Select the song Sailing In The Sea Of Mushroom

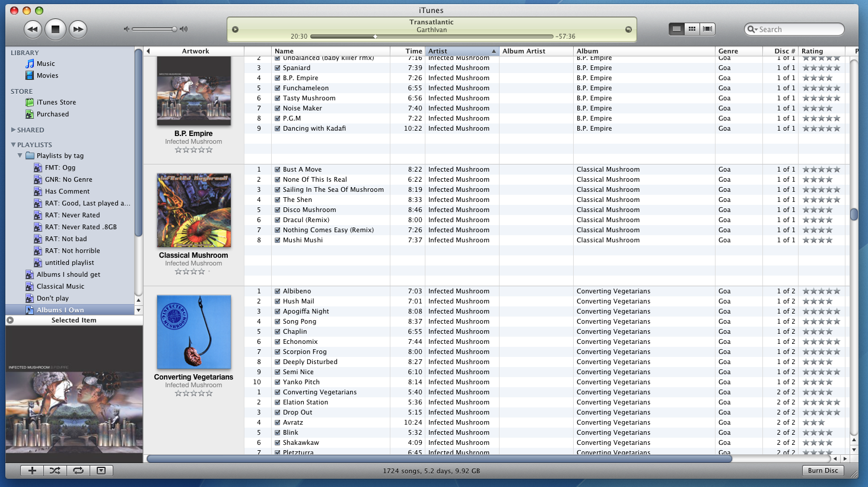333,189
